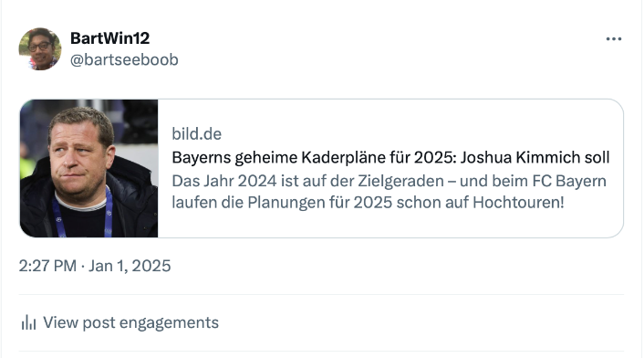Click the Jan 1, 2025 post date
The image size is (644, 358).
[x=130, y=266]
